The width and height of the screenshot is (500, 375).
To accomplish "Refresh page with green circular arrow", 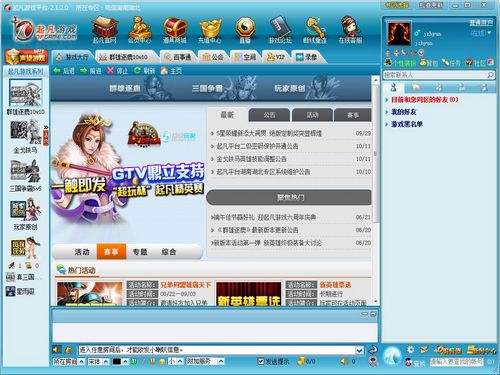I will (x=144, y=71).
